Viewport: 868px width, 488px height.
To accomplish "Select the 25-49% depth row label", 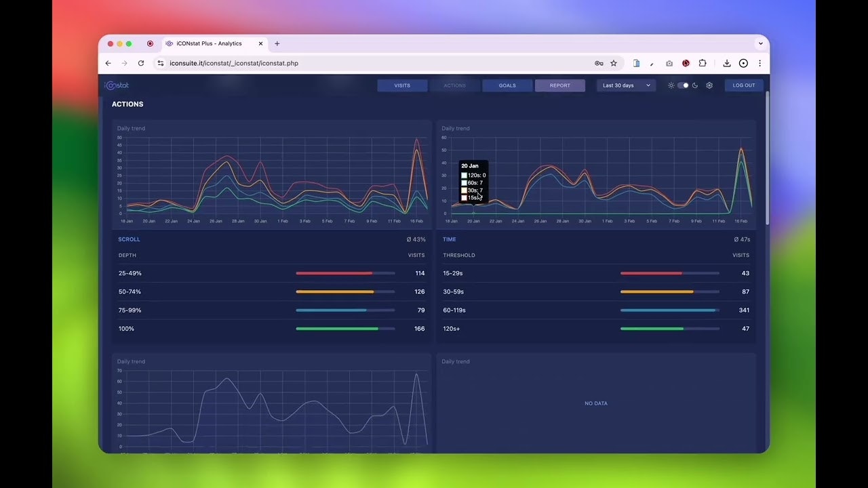I will (x=130, y=273).
